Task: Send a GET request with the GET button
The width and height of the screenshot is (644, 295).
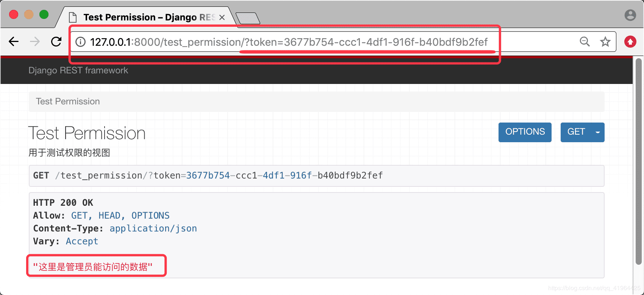Action: pyautogui.click(x=576, y=132)
